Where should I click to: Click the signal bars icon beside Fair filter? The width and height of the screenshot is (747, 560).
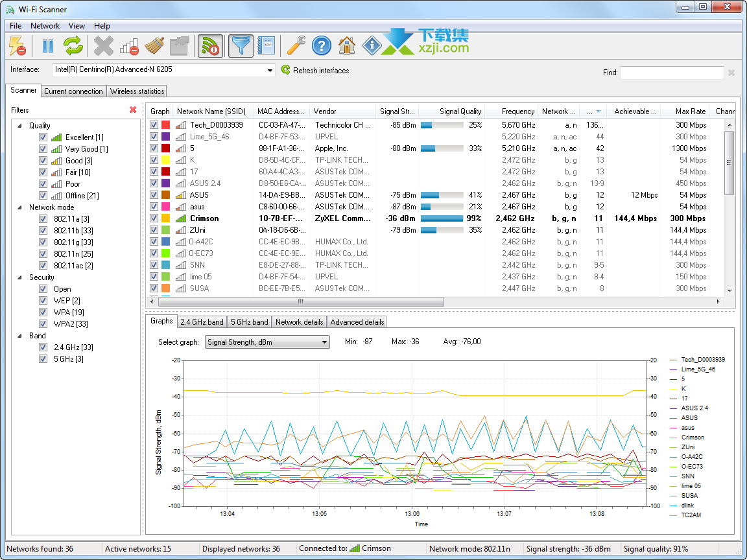point(56,172)
